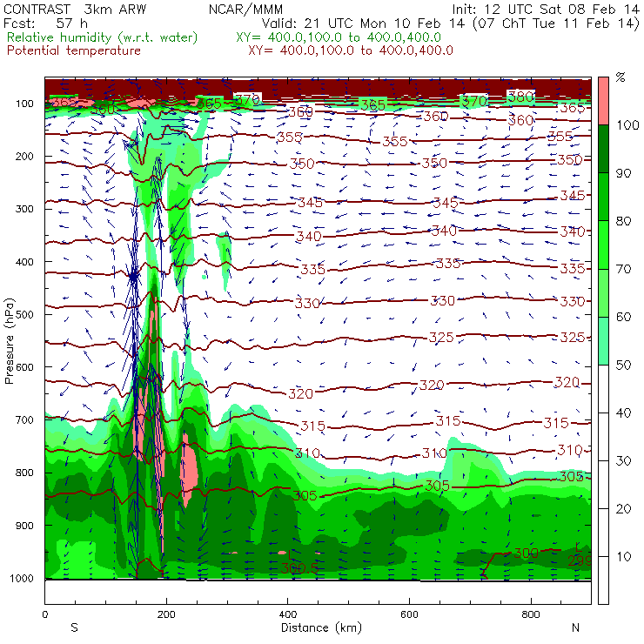Click the "Init: 12 UTC Sat 08 Feb 14" text
The height and width of the screenshot is (644, 644).
[546, 9]
